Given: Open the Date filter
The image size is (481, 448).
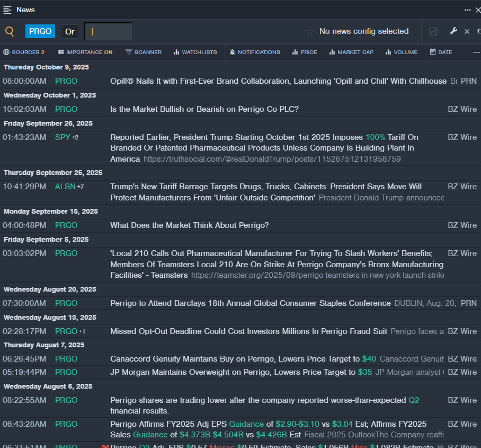Looking at the screenshot, I should (x=441, y=52).
